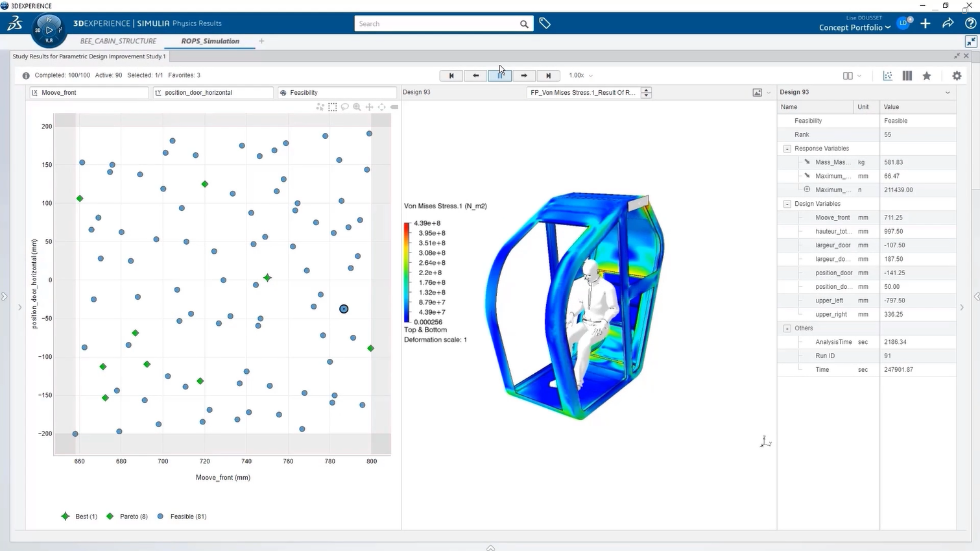The height and width of the screenshot is (551, 980).
Task: Activate the zoom region tool on the chart
Action: [357, 107]
